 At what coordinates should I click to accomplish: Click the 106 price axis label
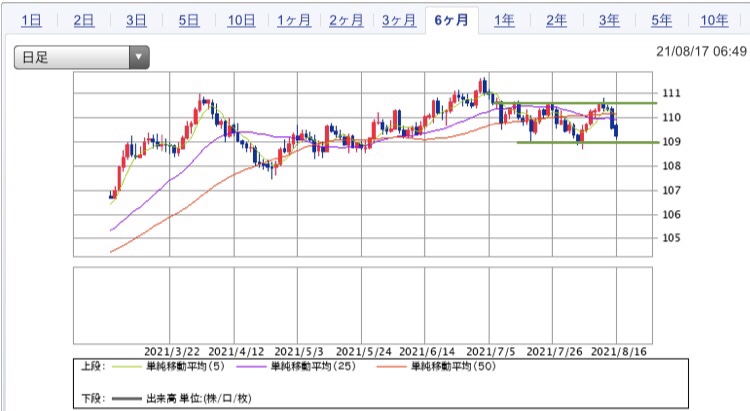(671, 214)
